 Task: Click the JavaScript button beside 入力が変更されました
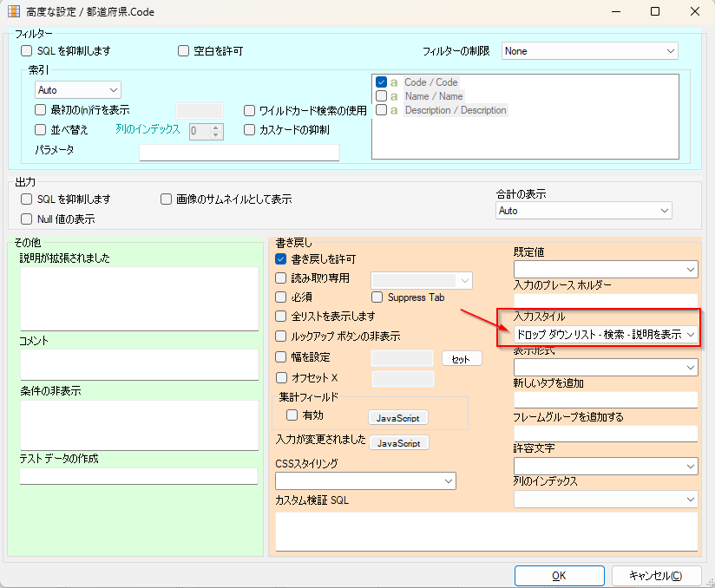click(398, 443)
